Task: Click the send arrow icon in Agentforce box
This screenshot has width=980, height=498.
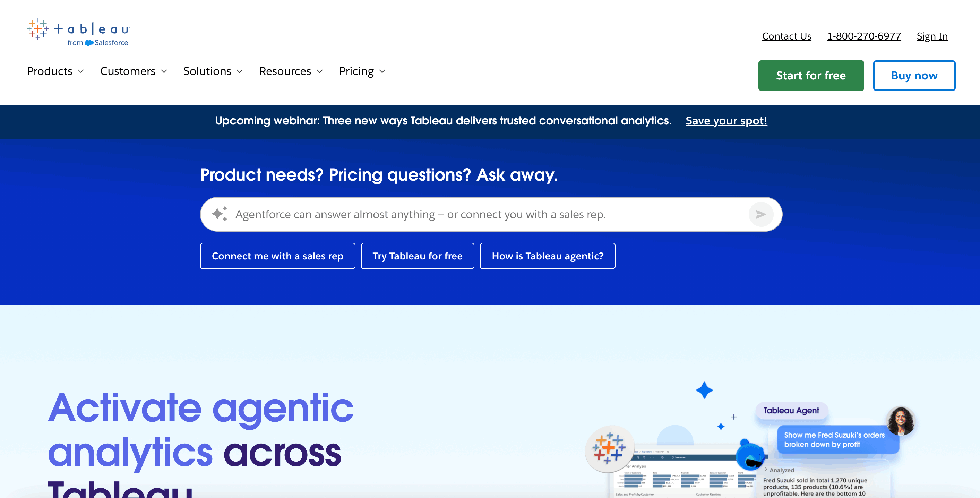Action: [761, 214]
